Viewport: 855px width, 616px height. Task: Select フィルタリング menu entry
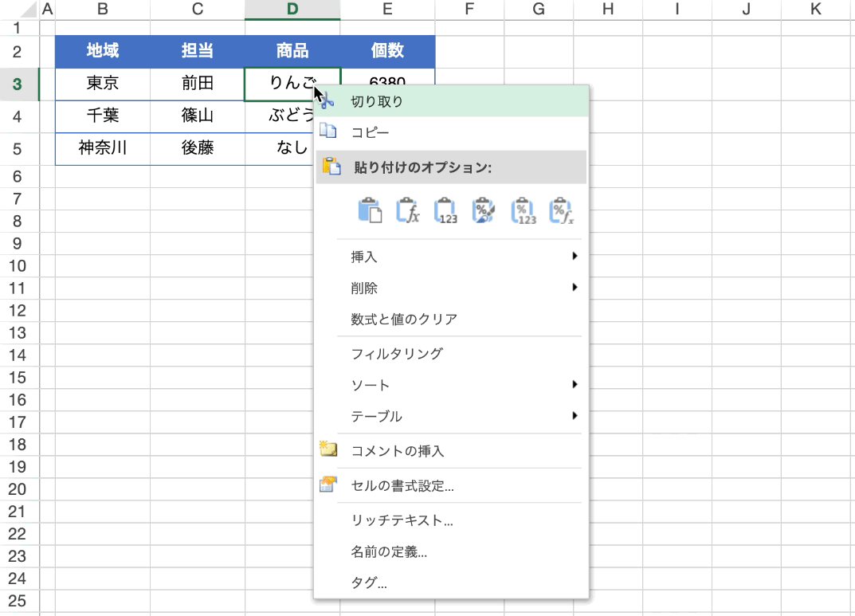452,354
